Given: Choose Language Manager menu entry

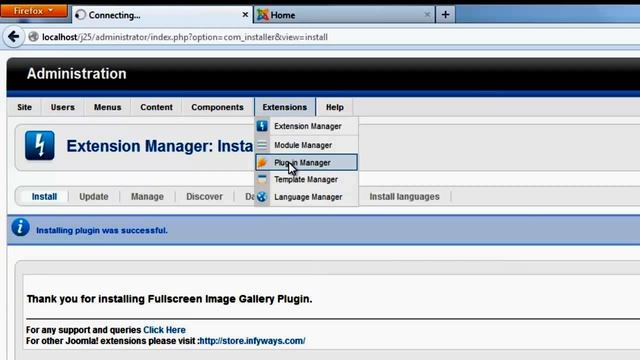Looking at the screenshot, I should 307,197.
